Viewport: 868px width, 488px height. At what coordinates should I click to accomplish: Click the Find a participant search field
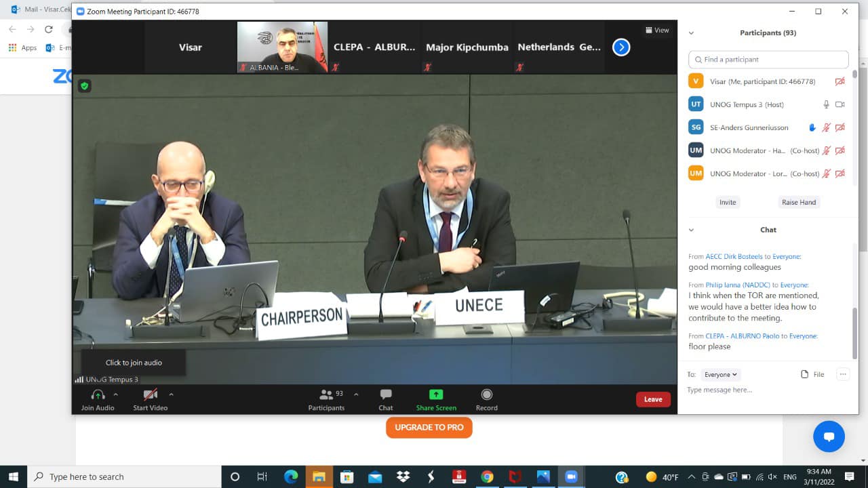click(768, 60)
